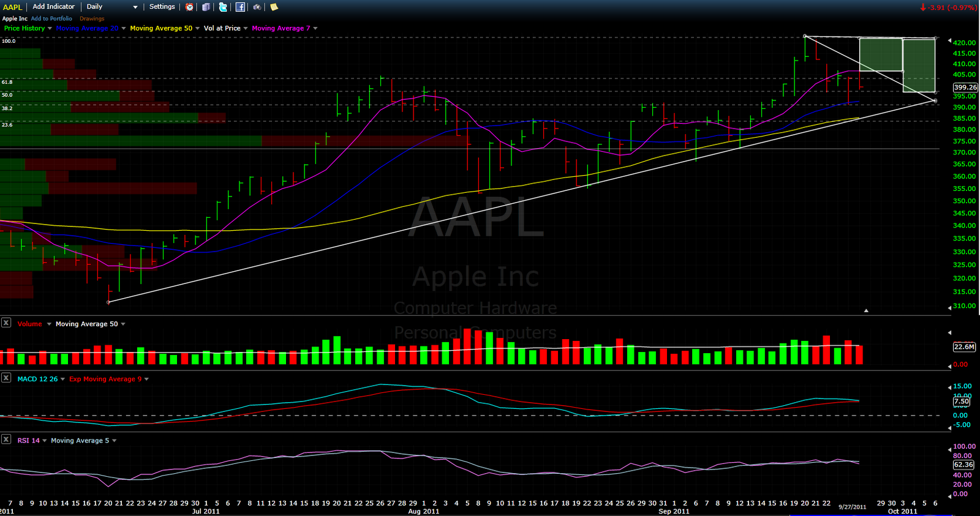The height and width of the screenshot is (516, 980).
Task: Click the 62.36 RSI value label
Action: pyautogui.click(x=963, y=465)
